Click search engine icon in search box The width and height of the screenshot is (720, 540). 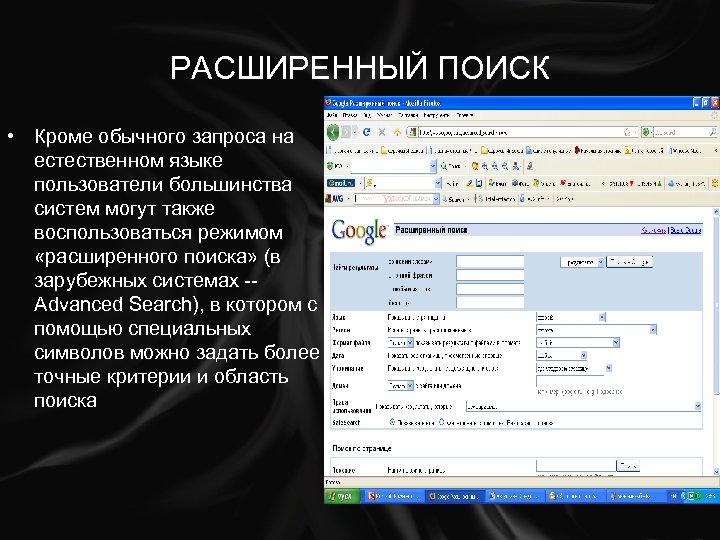coord(647,132)
